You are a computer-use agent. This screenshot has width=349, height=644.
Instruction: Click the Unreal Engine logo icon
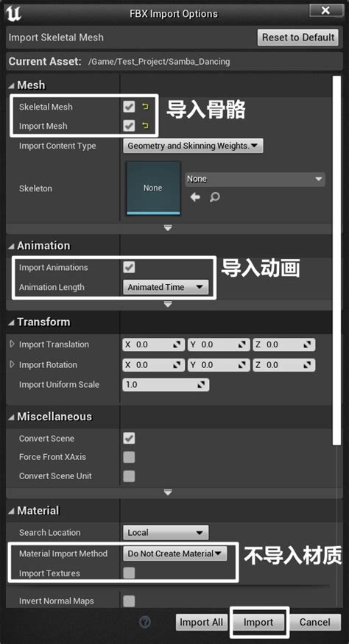point(13,13)
